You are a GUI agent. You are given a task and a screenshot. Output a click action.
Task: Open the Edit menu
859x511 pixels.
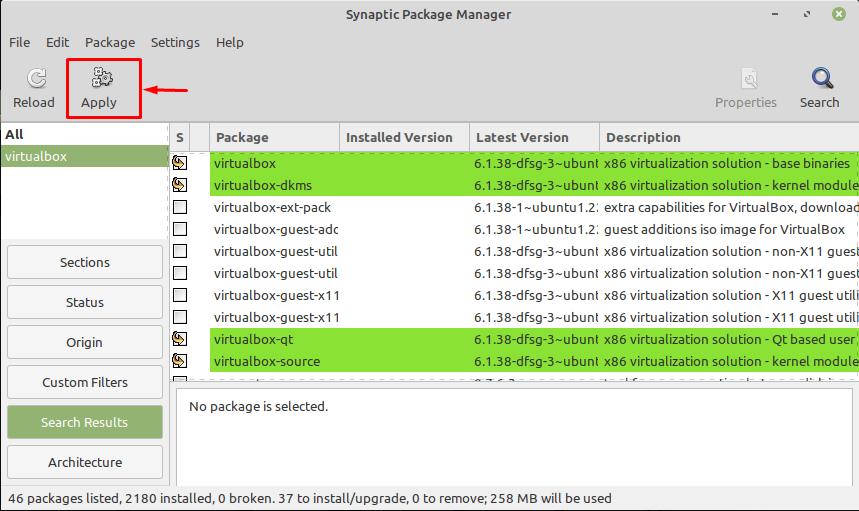pos(58,42)
